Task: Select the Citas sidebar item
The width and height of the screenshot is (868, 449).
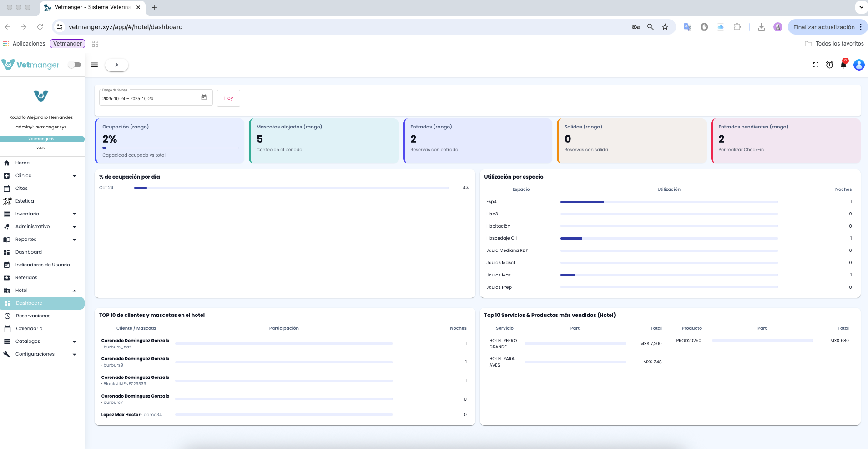Action: [21, 189]
